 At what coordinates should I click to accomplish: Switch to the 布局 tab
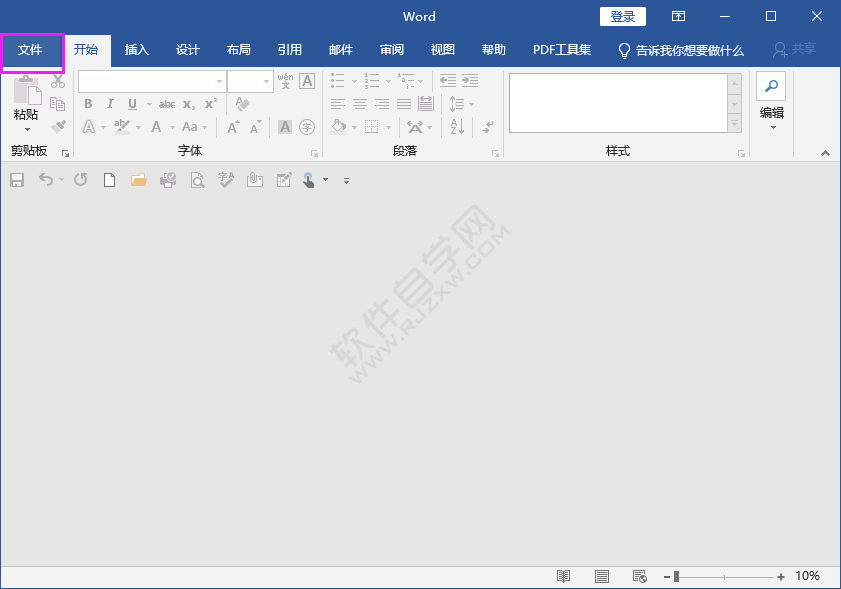coord(239,50)
